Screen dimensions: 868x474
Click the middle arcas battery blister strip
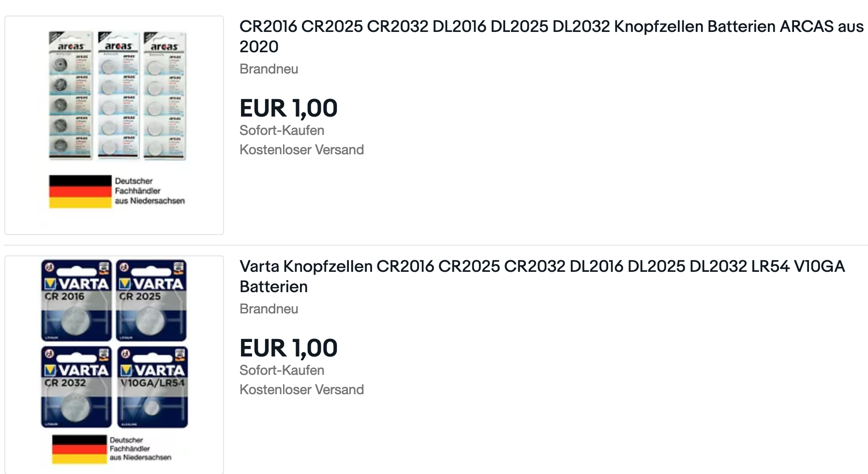(119, 95)
